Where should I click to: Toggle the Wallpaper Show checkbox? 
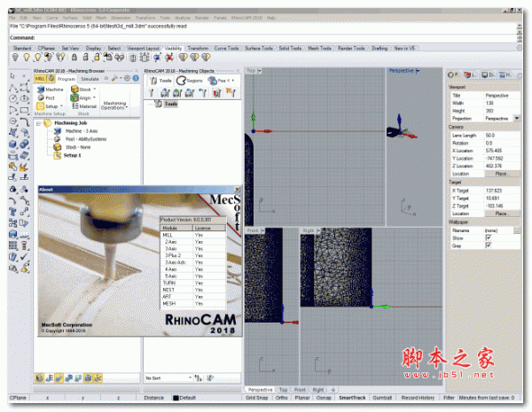489,237
